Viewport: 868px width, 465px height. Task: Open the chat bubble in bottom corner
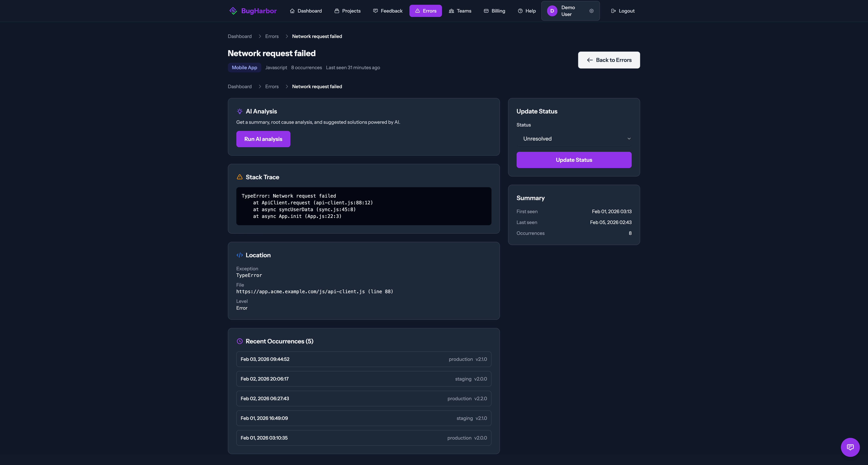850,447
